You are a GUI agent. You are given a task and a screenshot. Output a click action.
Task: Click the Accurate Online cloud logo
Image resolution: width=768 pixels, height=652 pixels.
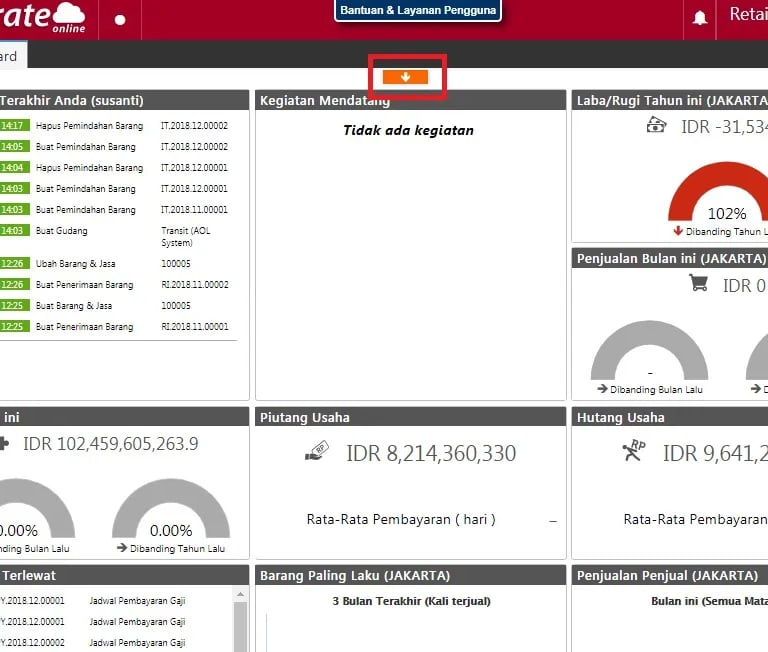tap(43, 17)
